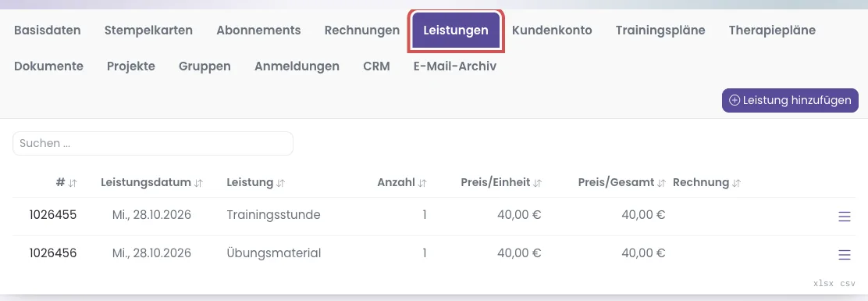Export the table as xlsx

[x=824, y=283]
